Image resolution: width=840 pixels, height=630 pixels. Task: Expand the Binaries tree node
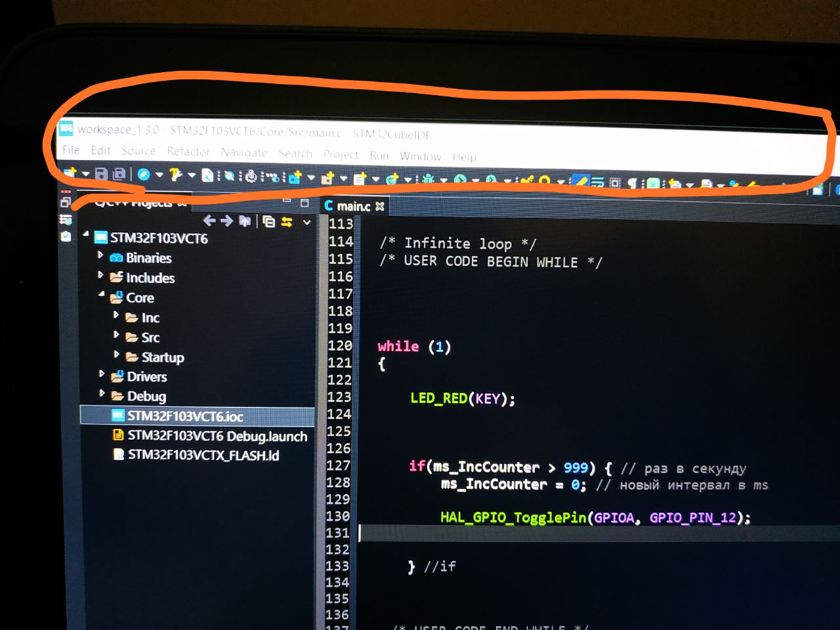(x=100, y=255)
